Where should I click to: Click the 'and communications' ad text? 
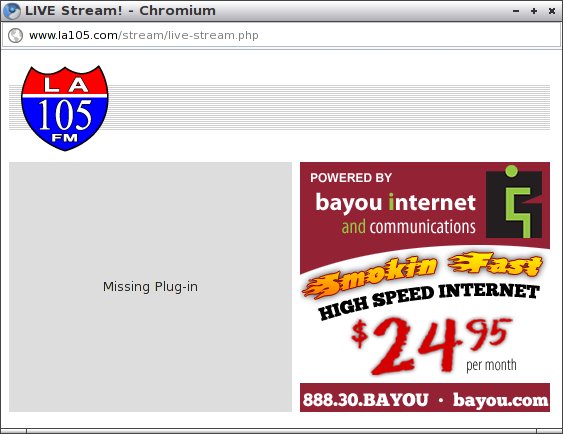(x=409, y=227)
